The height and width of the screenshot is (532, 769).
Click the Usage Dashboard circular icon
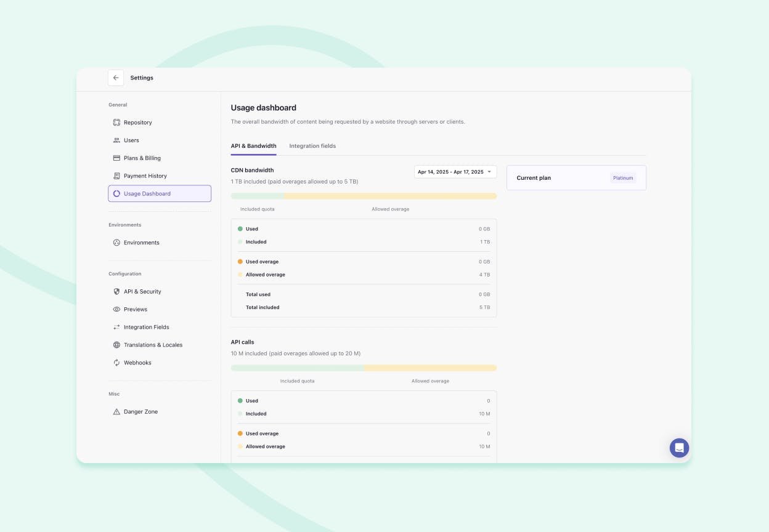click(116, 193)
